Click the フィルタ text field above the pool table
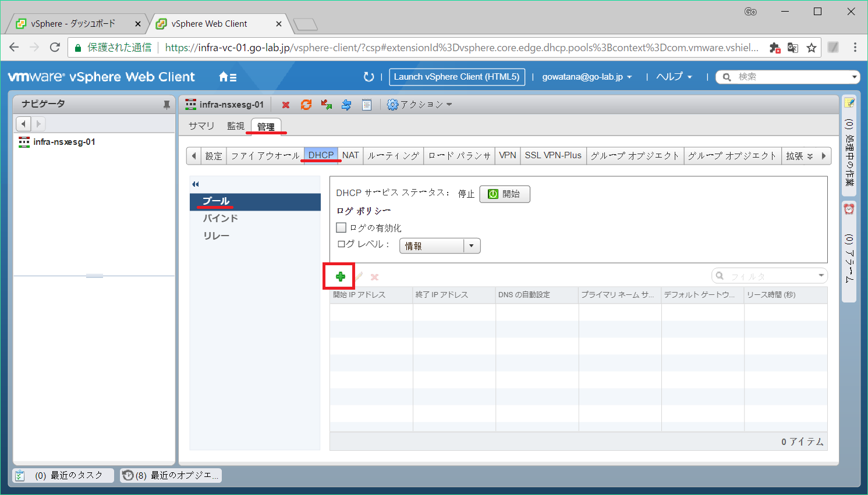 (770, 276)
